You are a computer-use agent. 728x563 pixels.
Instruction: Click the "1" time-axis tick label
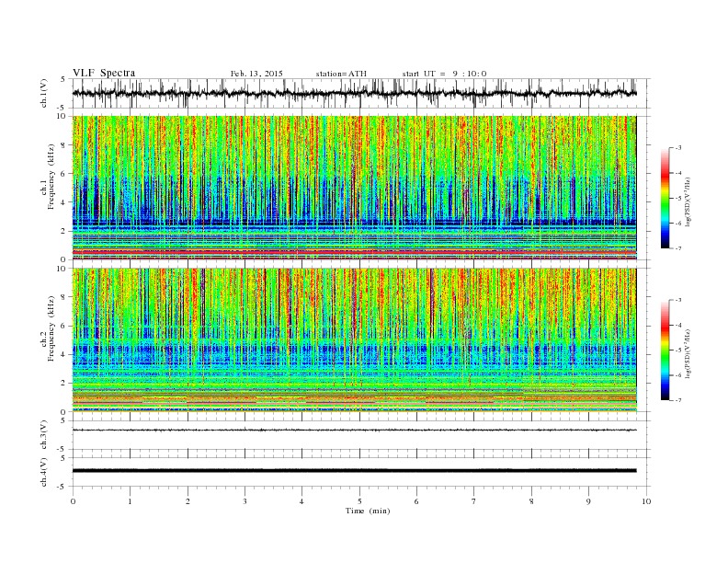(130, 501)
